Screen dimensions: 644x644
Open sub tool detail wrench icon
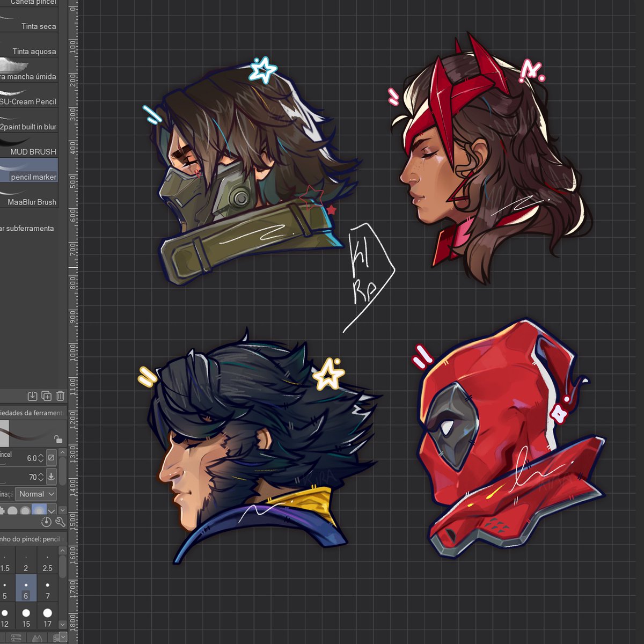coord(60,522)
